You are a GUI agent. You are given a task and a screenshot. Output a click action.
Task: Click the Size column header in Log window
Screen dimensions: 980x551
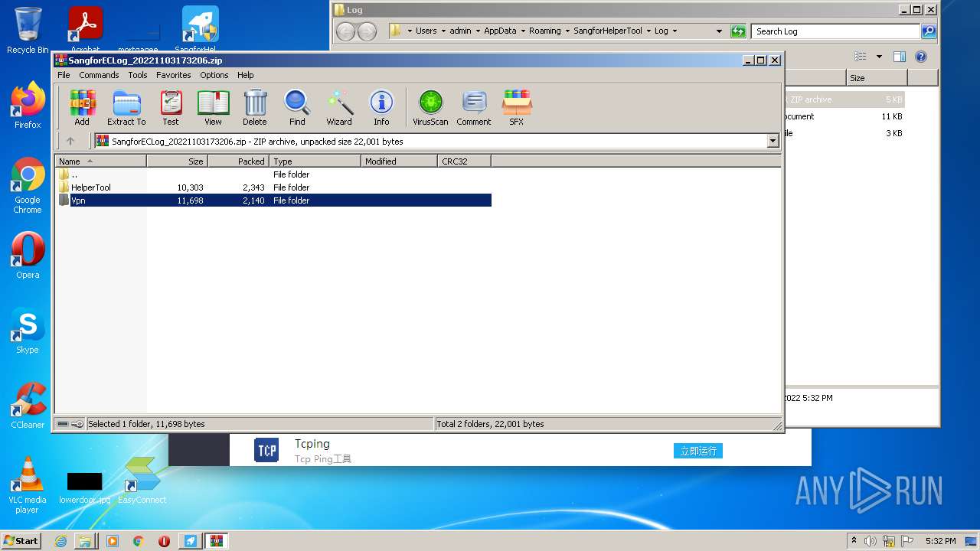pyautogui.click(x=877, y=78)
